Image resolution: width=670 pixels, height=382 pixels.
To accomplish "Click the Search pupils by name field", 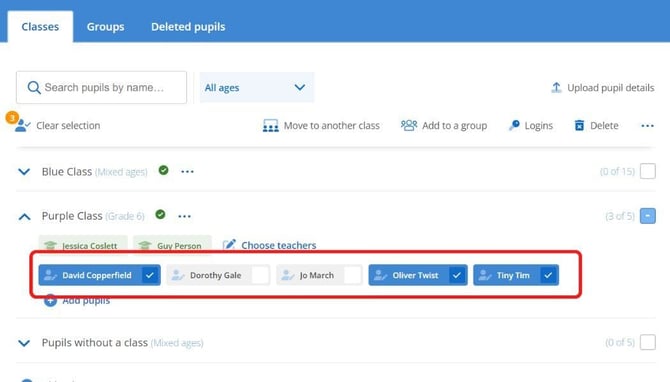I will point(101,88).
